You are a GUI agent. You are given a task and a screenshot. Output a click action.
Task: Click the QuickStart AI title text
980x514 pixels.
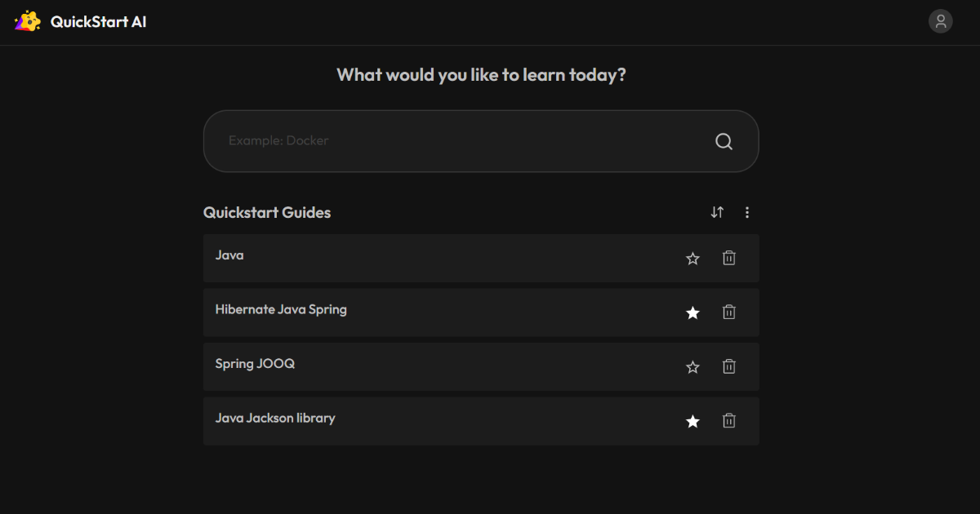99,22
